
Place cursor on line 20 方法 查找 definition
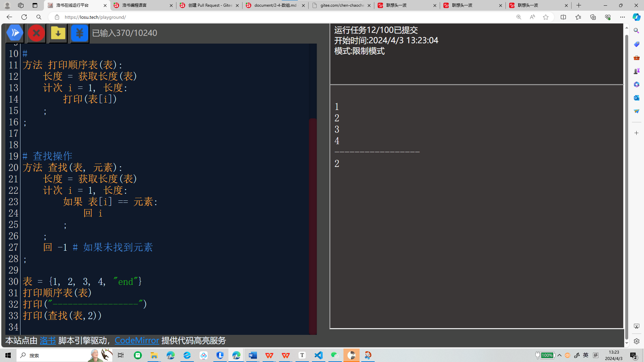(x=73, y=168)
